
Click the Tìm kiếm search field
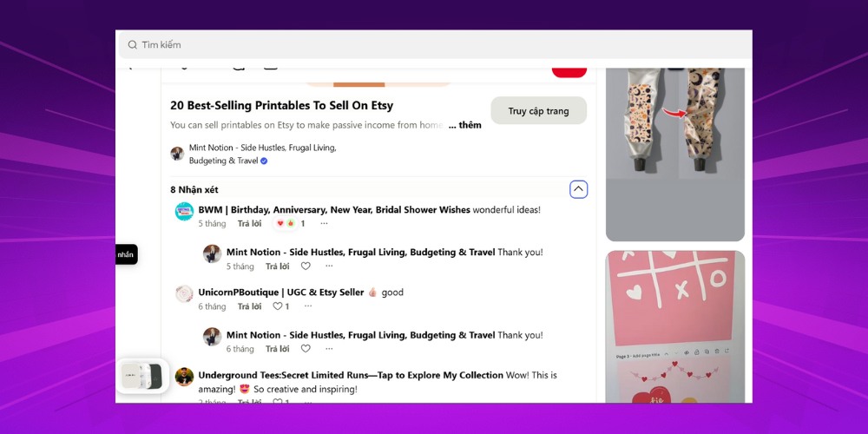tap(435, 45)
